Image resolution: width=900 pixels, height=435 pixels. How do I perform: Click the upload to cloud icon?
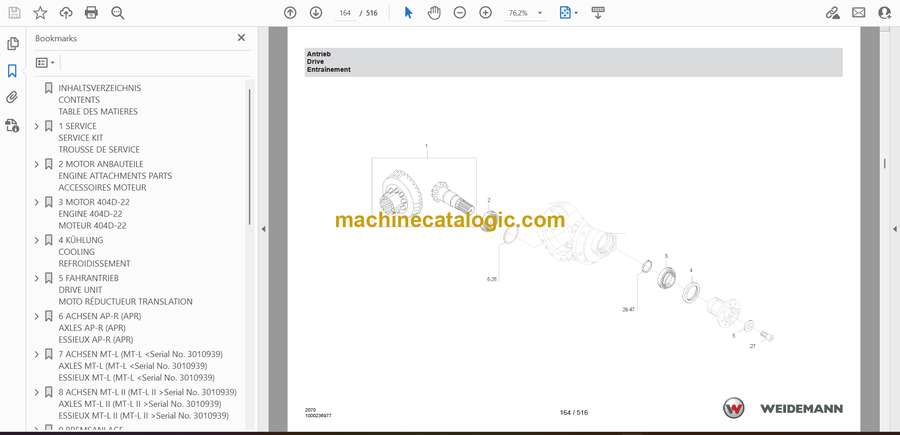tap(66, 13)
